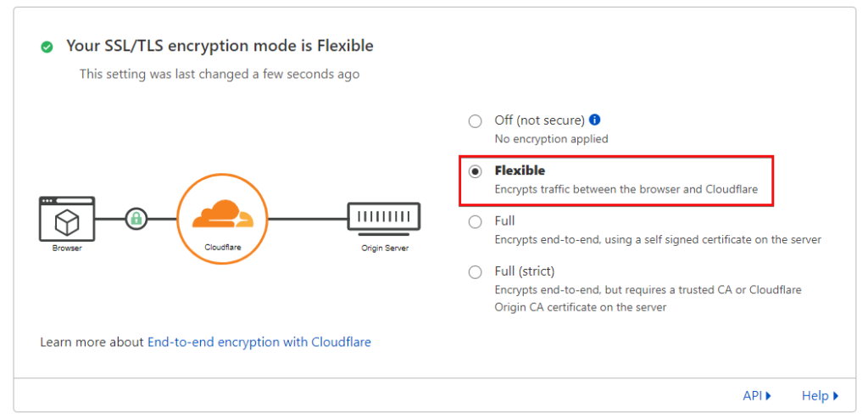Click the "Origin Server" caption in diagram
The image size is (868, 419).
(x=384, y=249)
